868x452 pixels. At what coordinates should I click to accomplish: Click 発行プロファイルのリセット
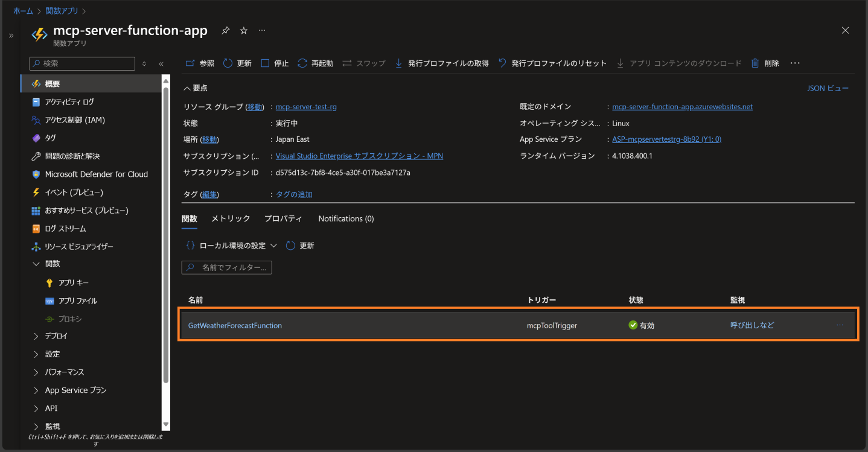click(x=552, y=63)
